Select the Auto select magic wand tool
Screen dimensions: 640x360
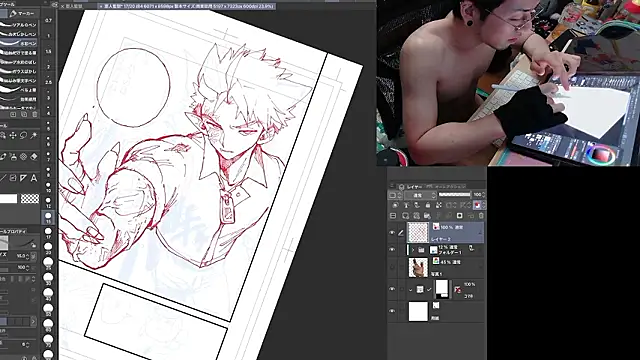34,135
